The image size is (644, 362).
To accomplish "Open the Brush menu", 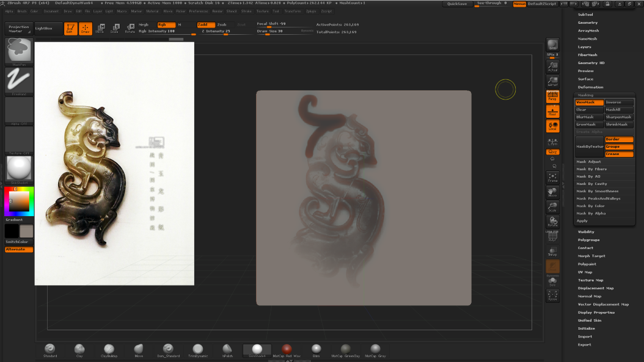I will coord(22,11).
